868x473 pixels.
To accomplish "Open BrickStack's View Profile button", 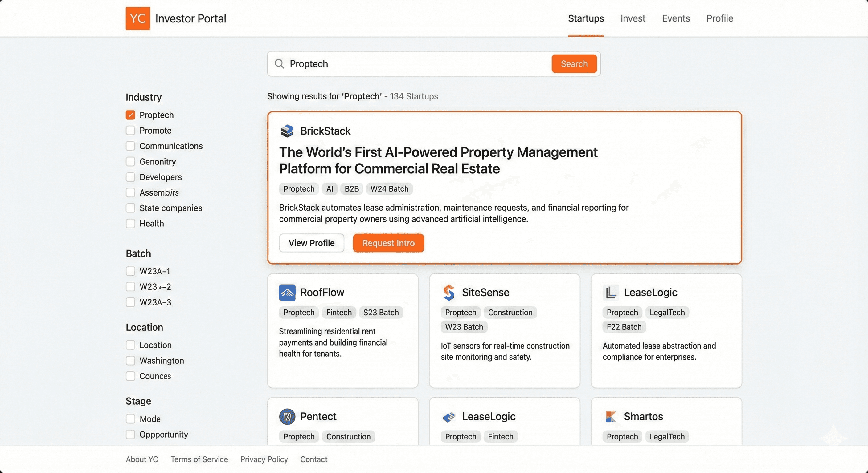I will (x=311, y=243).
